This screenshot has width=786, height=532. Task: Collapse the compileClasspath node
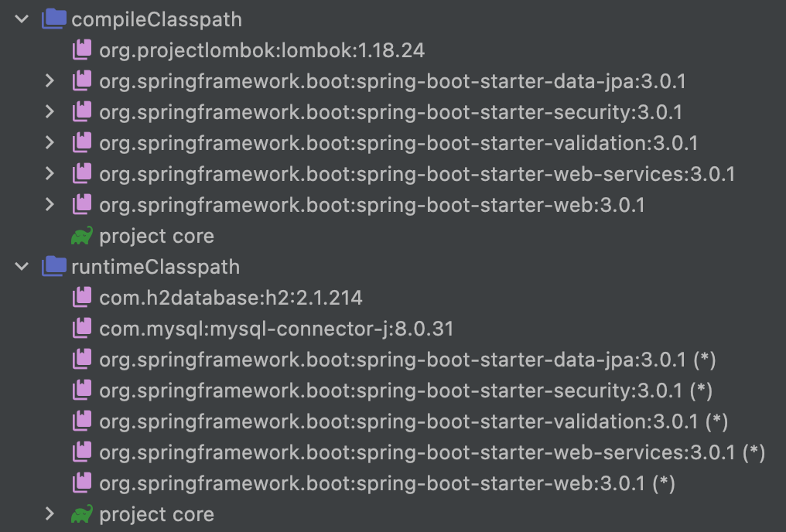(x=22, y=19)
